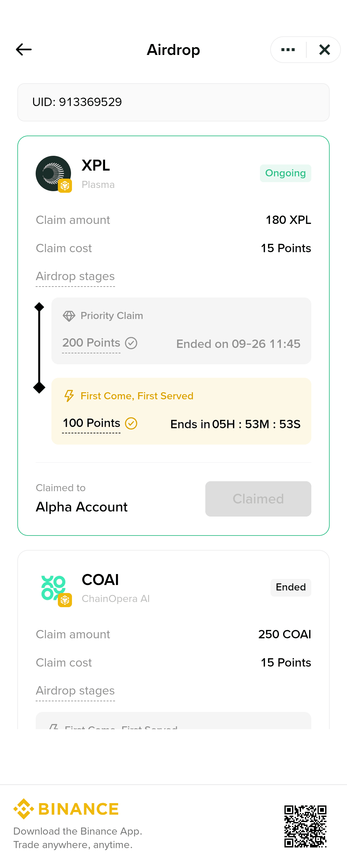Select the Ended status badge on COAI

pyautogui.click(x=291, y=587)
